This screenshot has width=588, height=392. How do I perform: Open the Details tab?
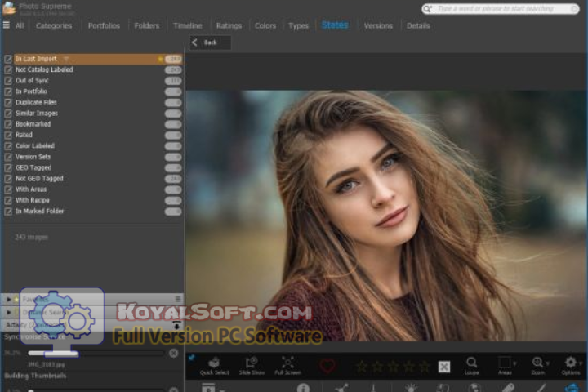point(418,25)
